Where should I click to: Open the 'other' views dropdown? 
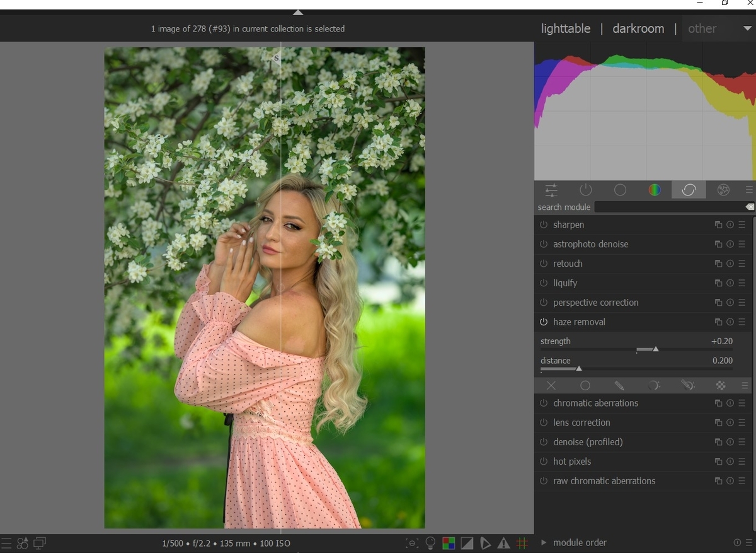click(x=719, y=28)
